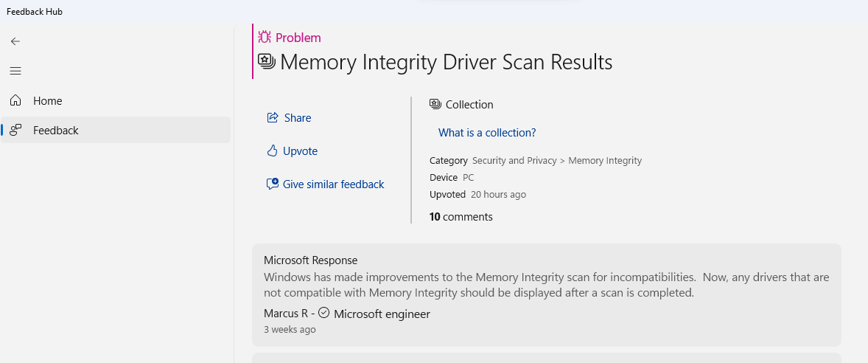Click the icon beside the Collection label

[x=435, y=104]
